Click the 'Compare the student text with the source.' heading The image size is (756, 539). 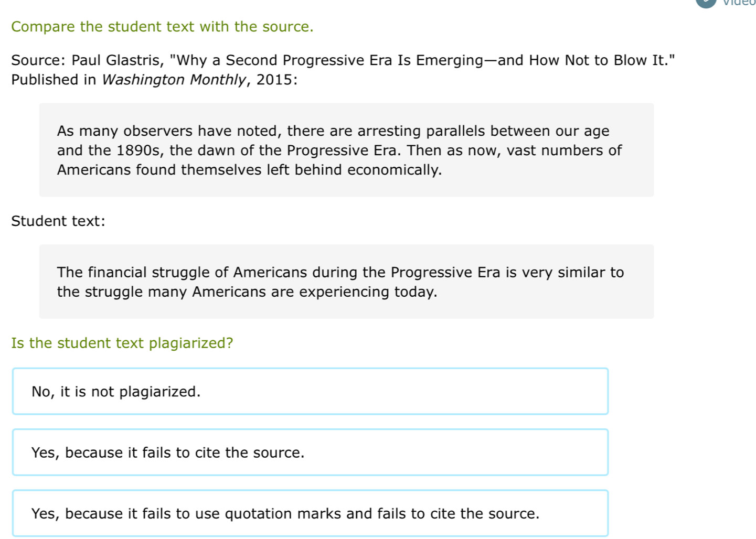[x=162, y=27]
